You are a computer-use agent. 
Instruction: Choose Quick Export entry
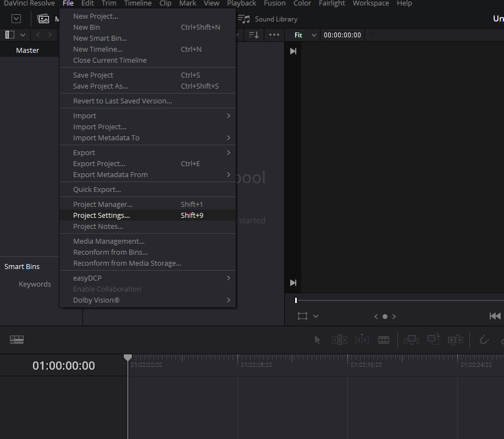[147, 189]
